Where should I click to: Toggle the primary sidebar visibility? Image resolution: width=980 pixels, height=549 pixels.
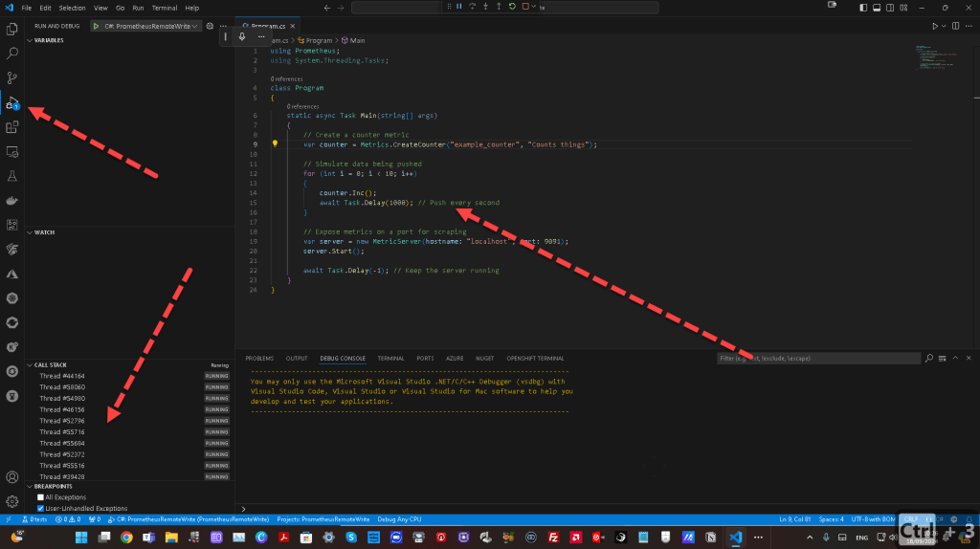[x=863, y=8]
